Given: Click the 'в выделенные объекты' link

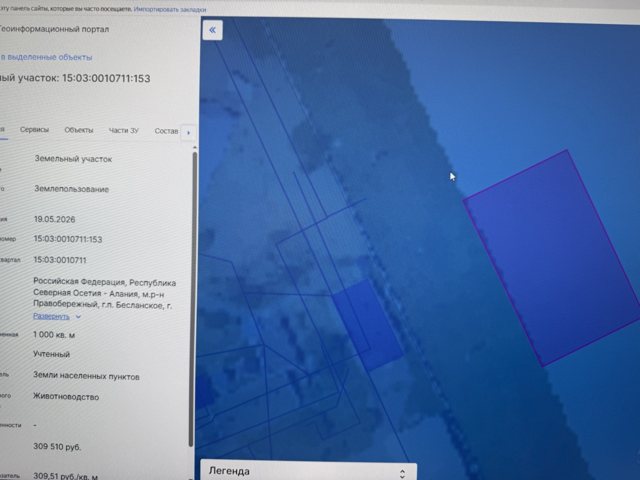Looking at the screenshot, I should 46,57.
